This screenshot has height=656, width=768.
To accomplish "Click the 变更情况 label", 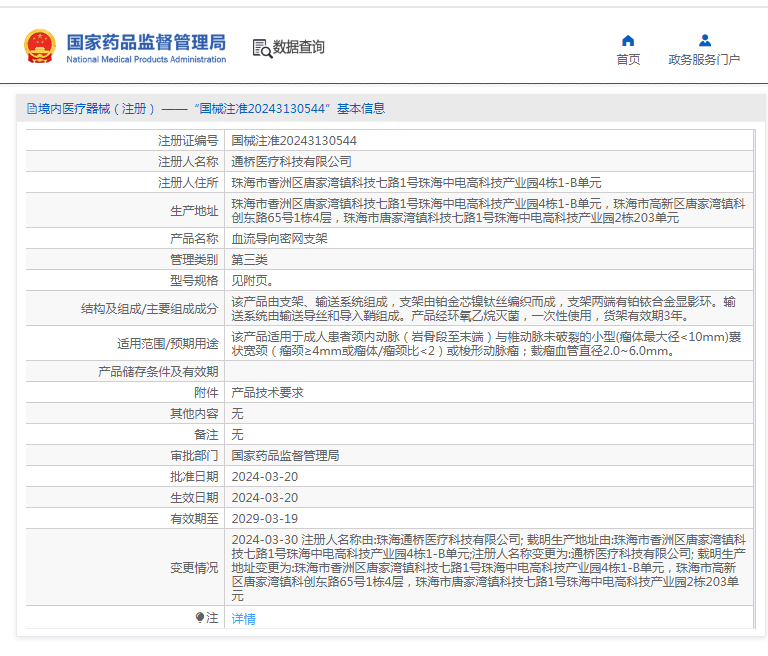I will pos(194,568).
